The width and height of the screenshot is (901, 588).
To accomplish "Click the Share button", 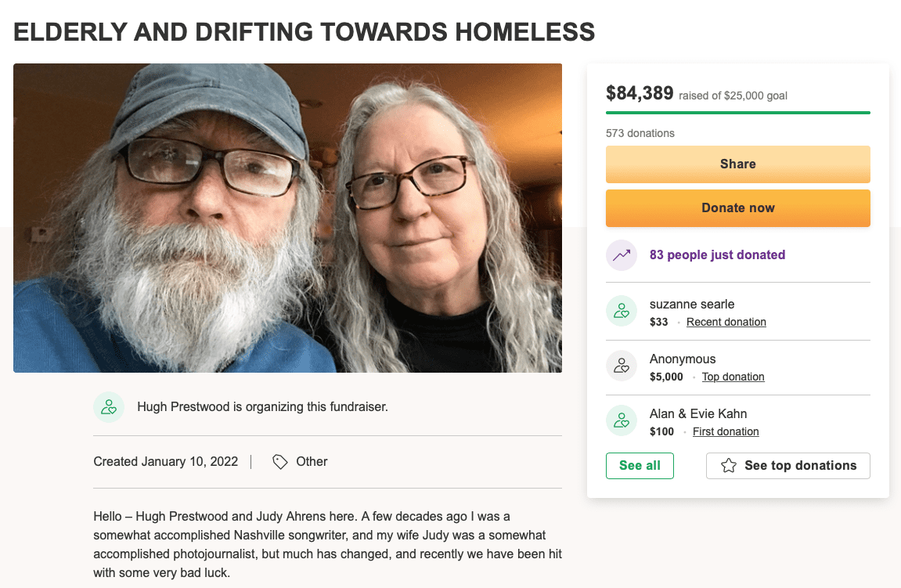I will click(737, 164).
